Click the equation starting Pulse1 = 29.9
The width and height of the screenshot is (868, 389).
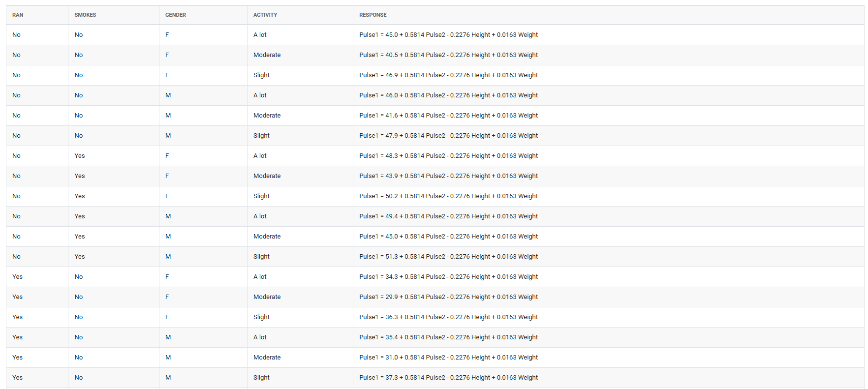click(x=448, y=297)
